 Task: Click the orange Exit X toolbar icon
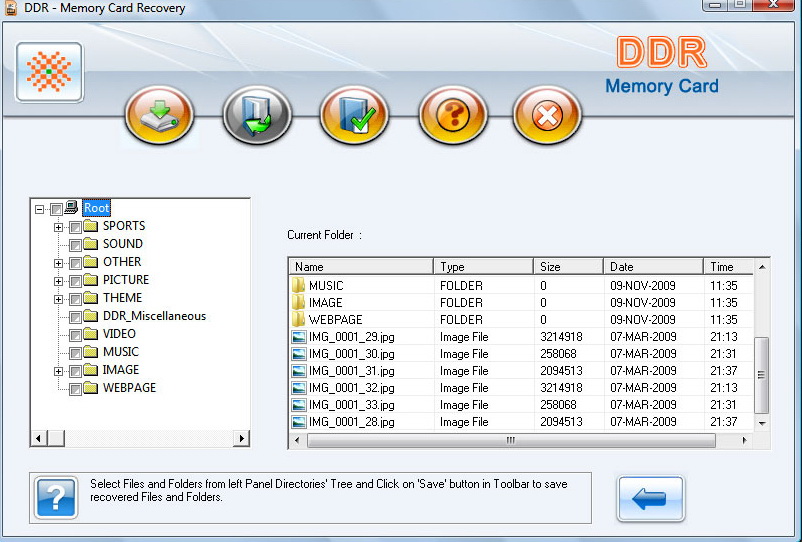547,116
